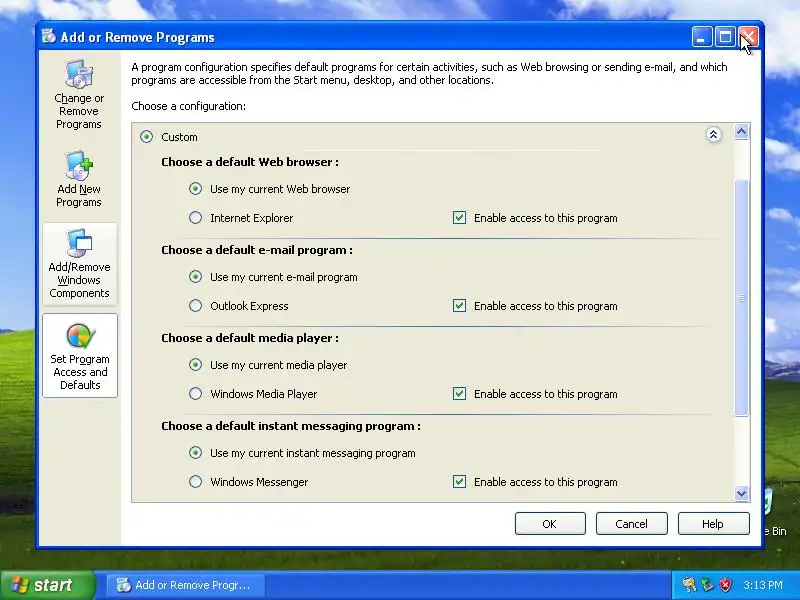Click the Choose a default e-mail program heading
Viewport: 800px width, 600px height.
(257, 250)
